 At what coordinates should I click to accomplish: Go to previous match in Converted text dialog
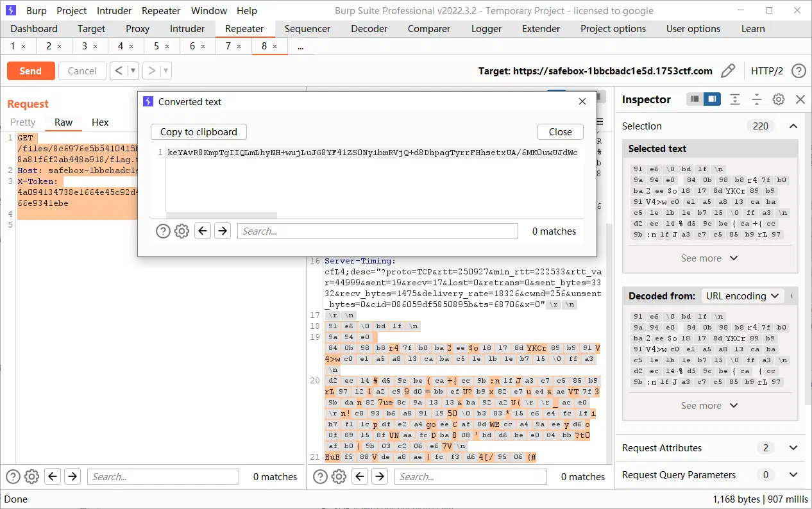point(203,231)
